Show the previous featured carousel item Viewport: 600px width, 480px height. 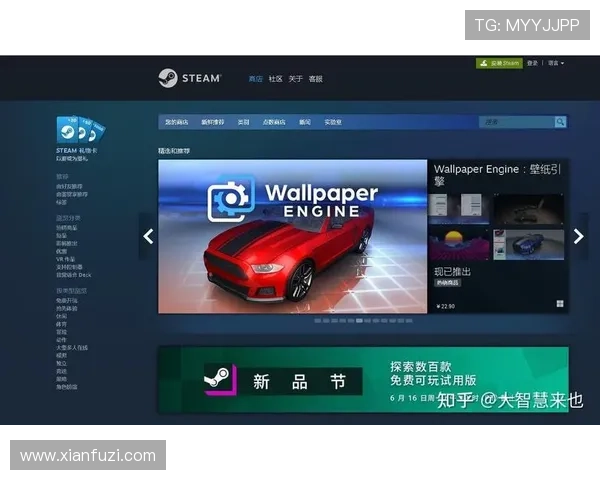tap(148, 236)
